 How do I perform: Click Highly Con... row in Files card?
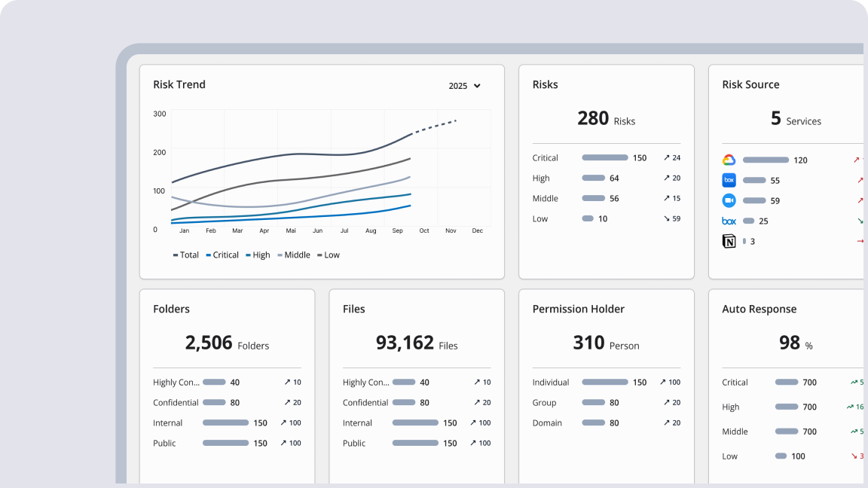click(x=417, y=383)
